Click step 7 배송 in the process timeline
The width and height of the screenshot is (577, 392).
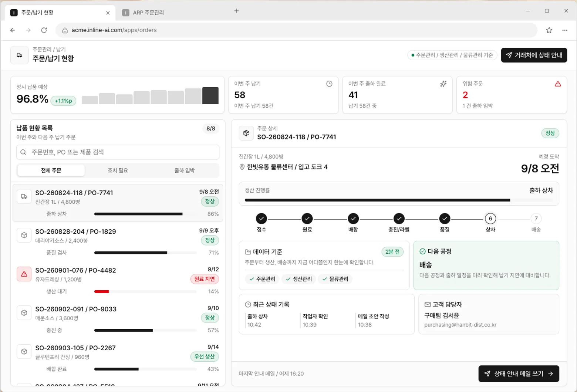536,219
